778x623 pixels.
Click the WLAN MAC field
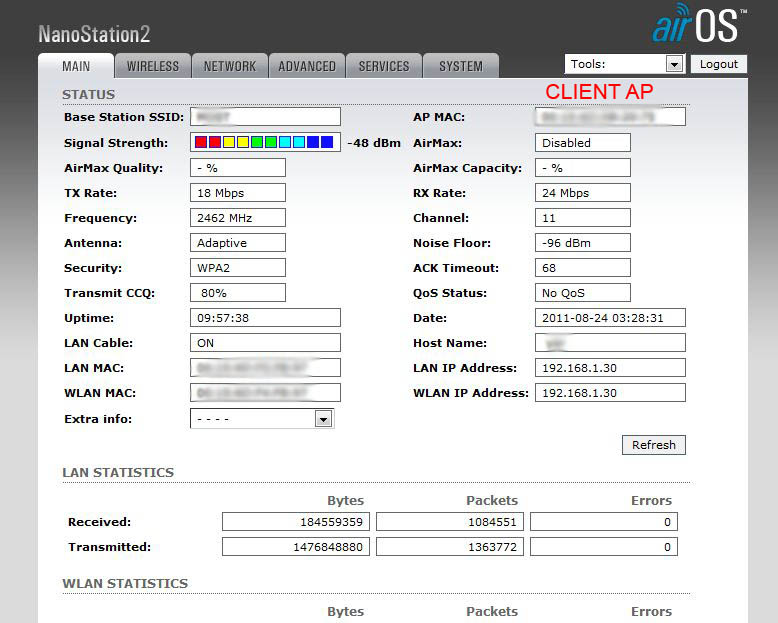[265, 392]
